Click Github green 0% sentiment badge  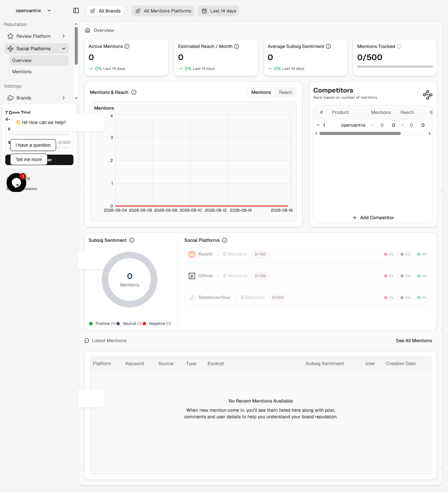tap(422, 276)
